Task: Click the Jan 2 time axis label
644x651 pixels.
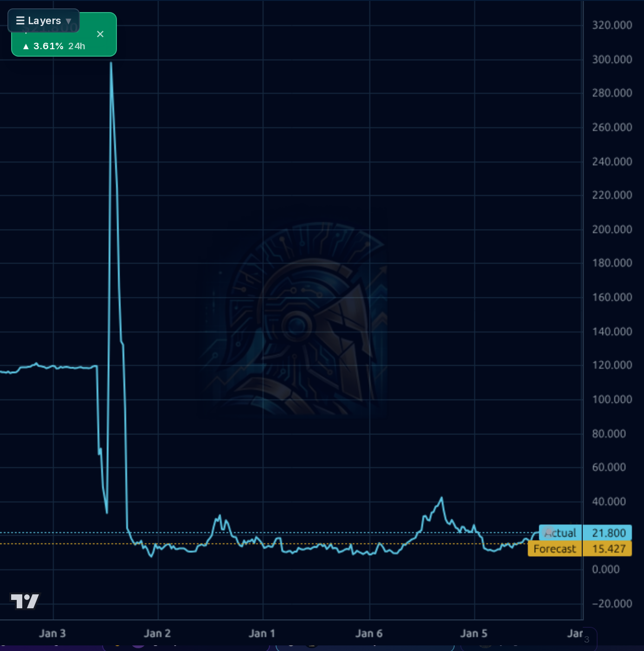Action: click(x=157, y=633)
